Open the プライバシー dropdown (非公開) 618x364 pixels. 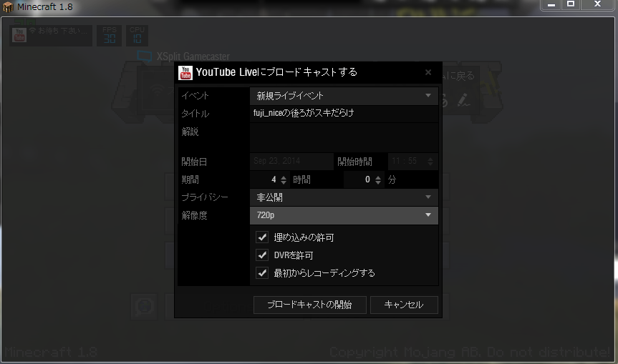pyautogui.click(x=344, y=197)
